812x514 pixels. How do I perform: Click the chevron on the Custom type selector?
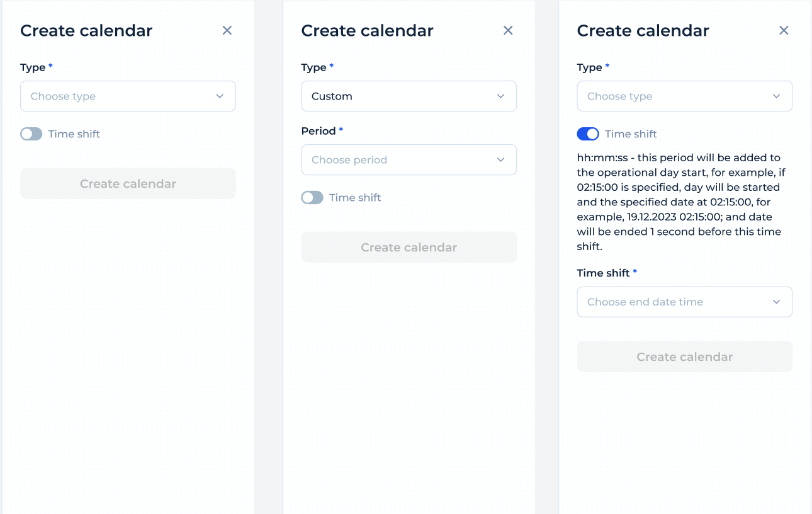point(500,96)
